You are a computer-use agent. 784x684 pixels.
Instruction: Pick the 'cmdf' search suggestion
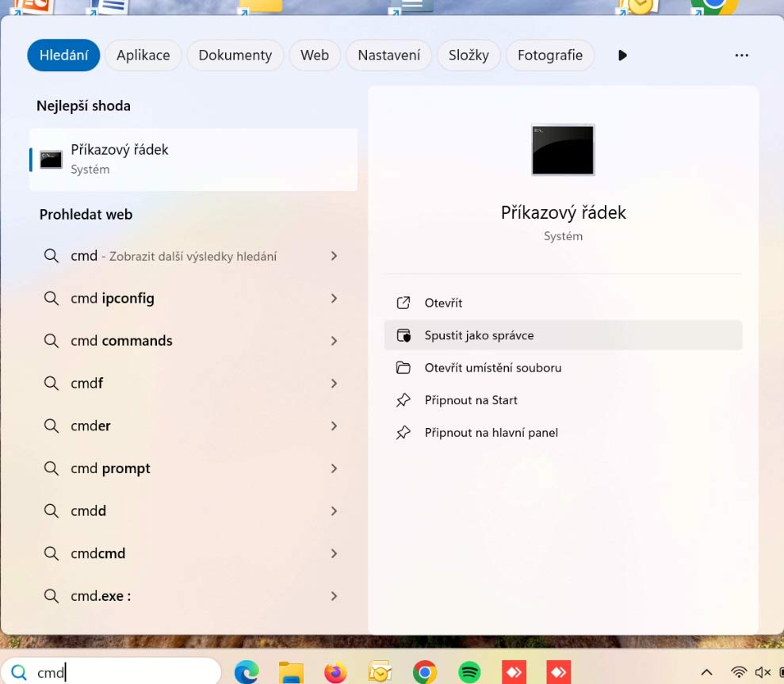point(193,384)
